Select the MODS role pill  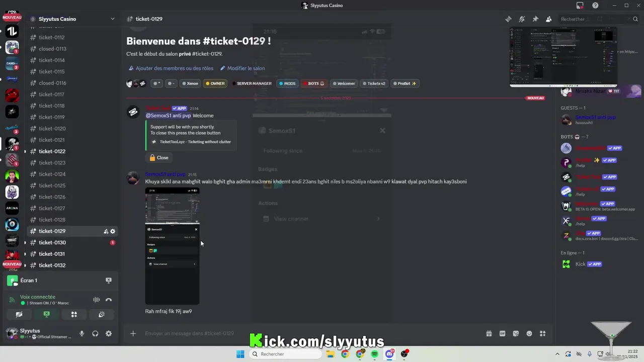point(287,83)
